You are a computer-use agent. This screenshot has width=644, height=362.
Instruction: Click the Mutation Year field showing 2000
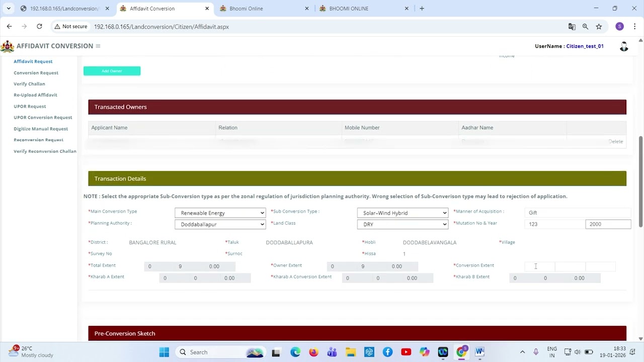(x=608, y=224)
